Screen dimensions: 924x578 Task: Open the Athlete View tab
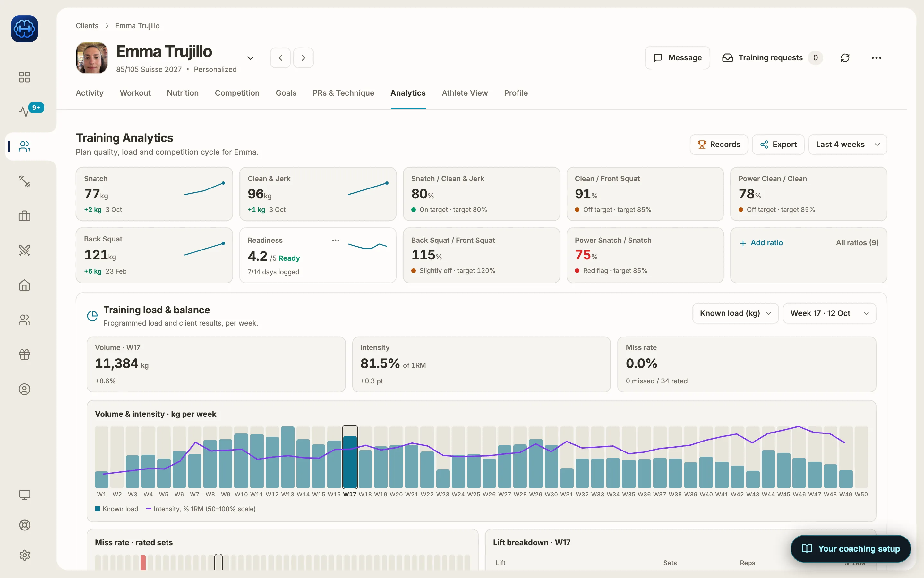pyautogui.click(x=465, y=93)
